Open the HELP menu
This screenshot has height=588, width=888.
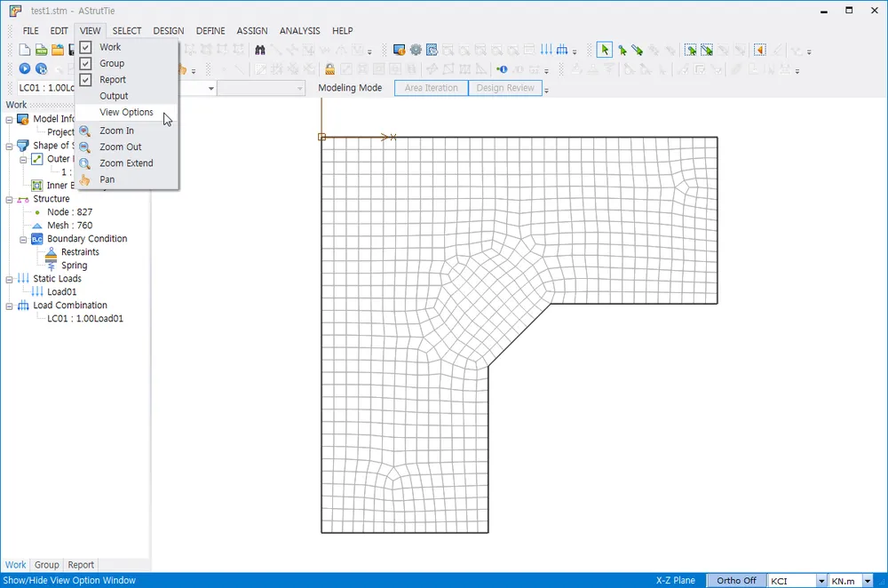point(342,30)
